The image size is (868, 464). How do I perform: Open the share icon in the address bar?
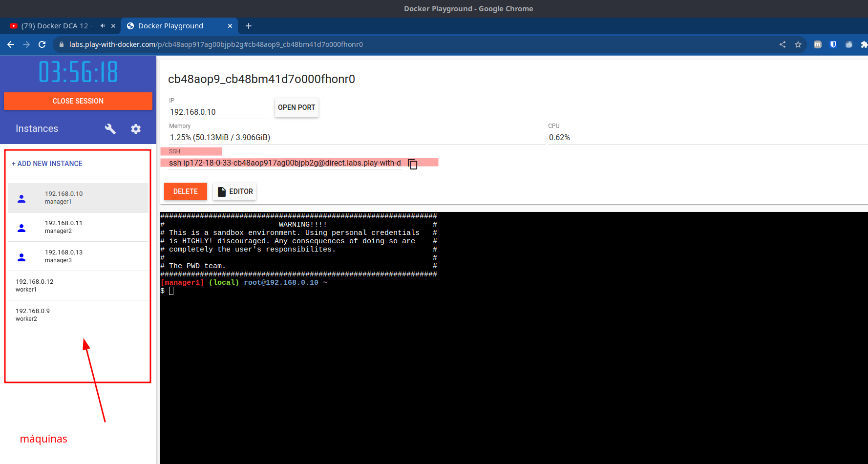[782, 44]
